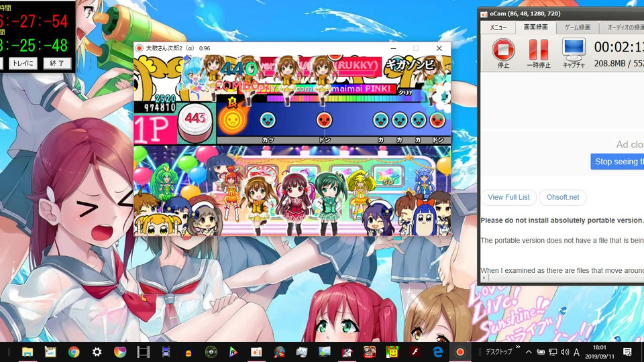
Task: Show hidden system tray icons
Action: pyautogui.click(x=529, y=352)
